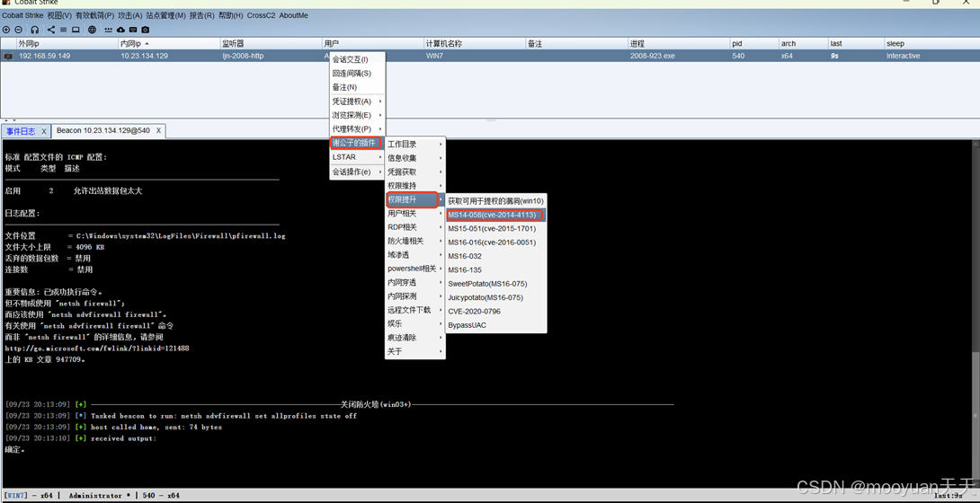
Task: Open listeners via the headphones icon
Action: (35, 30)
